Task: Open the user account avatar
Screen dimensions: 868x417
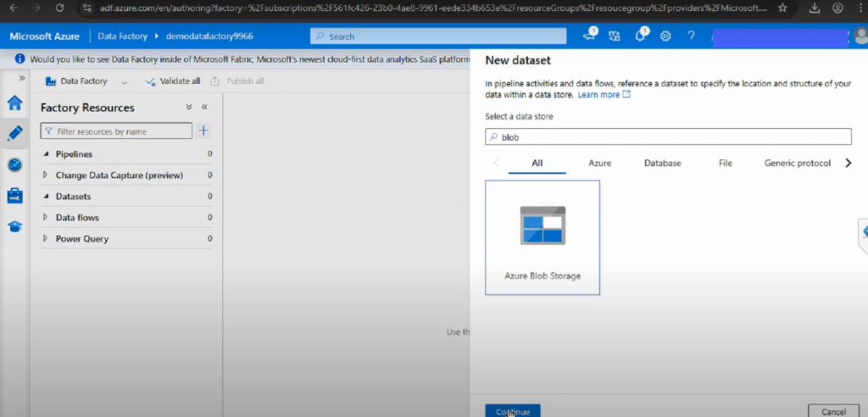Action: [861, 36]
